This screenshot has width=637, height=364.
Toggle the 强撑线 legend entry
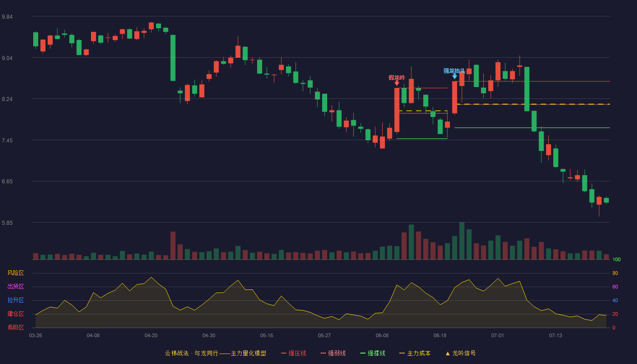[373, 353]
